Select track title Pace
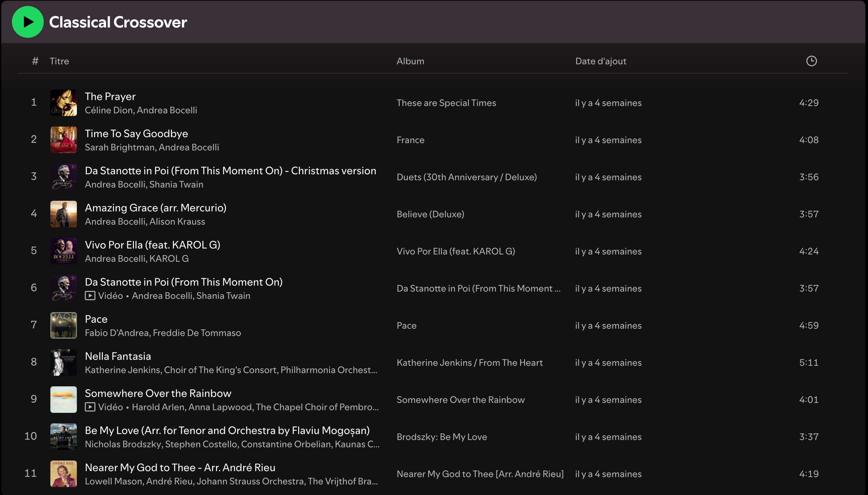 [96, 319]
